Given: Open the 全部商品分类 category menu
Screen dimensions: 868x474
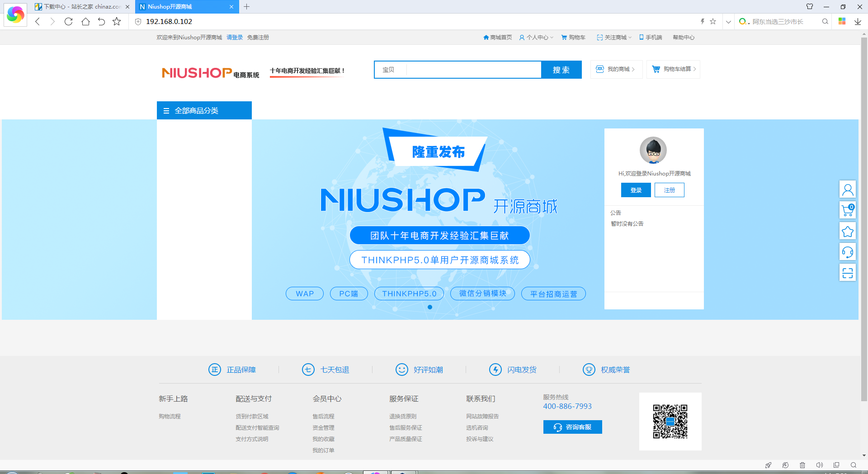Looking at the screenshot, I should (204, 110).
